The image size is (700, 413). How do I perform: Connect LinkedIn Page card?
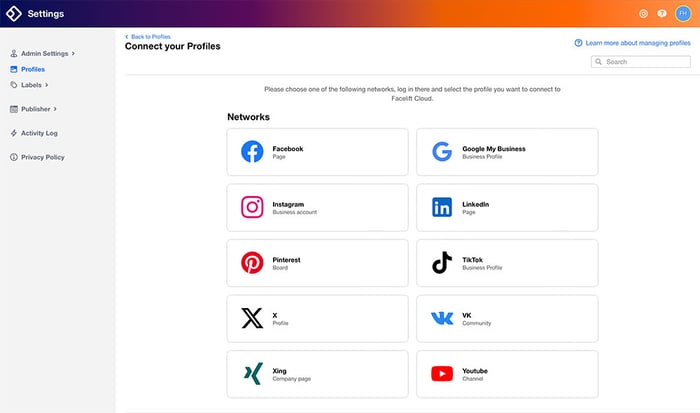tap(507, 207)
